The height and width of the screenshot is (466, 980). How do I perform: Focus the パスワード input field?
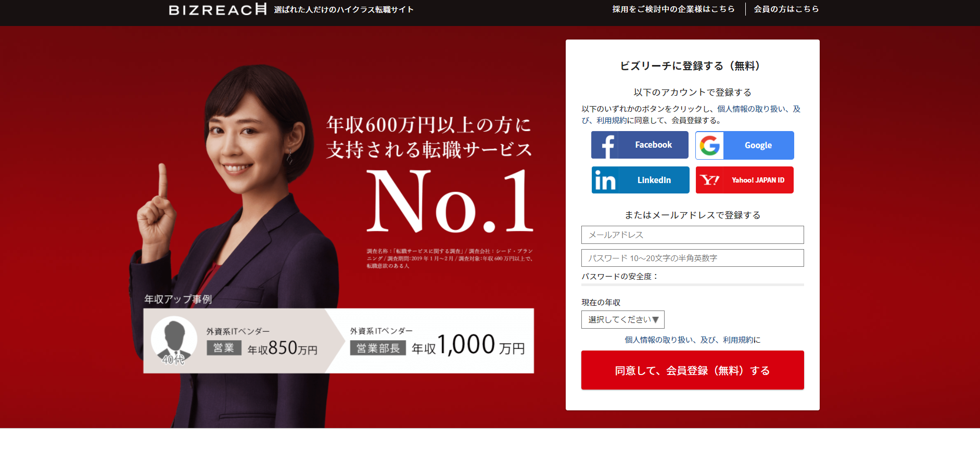[x=692, y=258]
